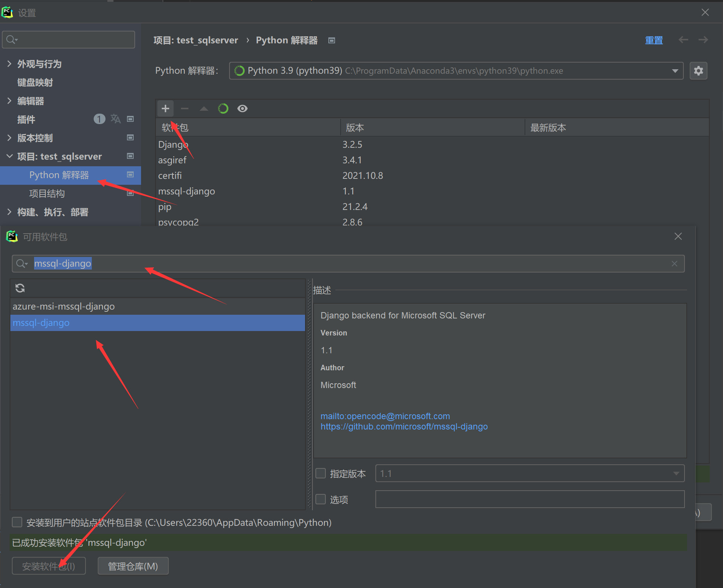The height and width of the screenshot is (588, 723).
Task: Toggle show early releases eye icon
Action: click(242, 108)
